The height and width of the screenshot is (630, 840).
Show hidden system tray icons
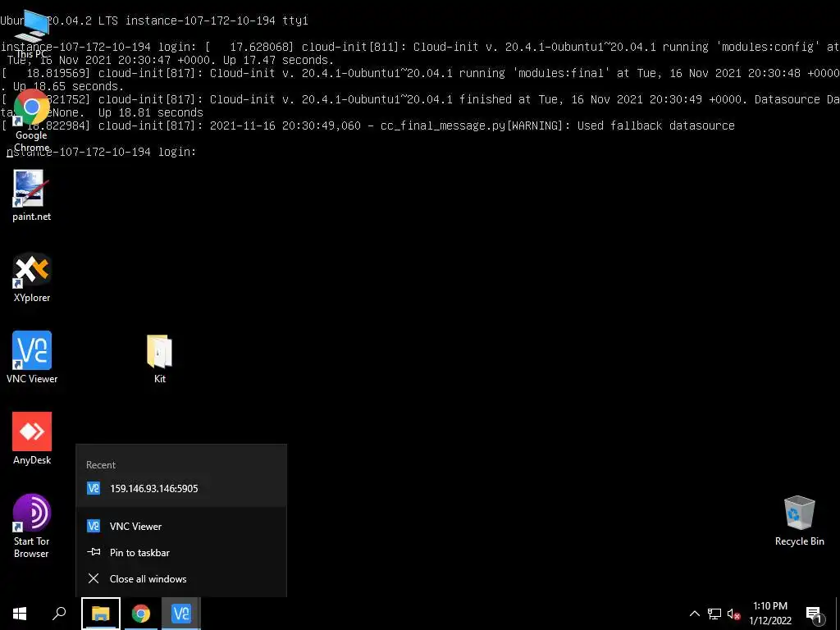point(694,614)
